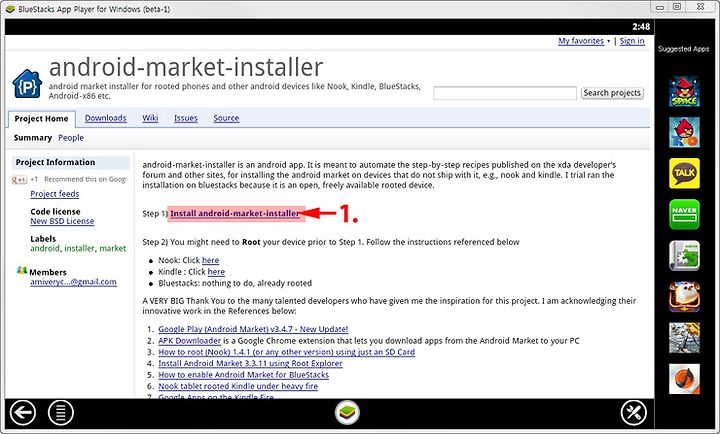Screen dimensions: 720x434
Task: Click the project house logo icon
Action: pos(27,84)
